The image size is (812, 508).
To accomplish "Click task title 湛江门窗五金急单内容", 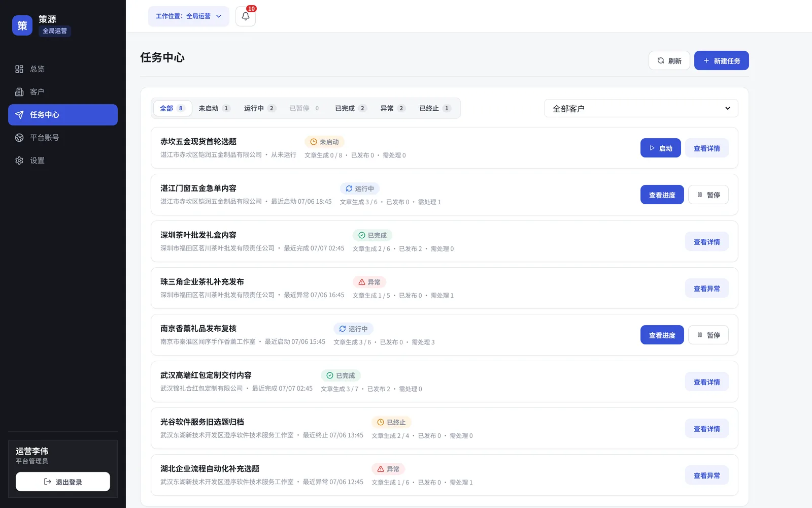I will point(198,188).
